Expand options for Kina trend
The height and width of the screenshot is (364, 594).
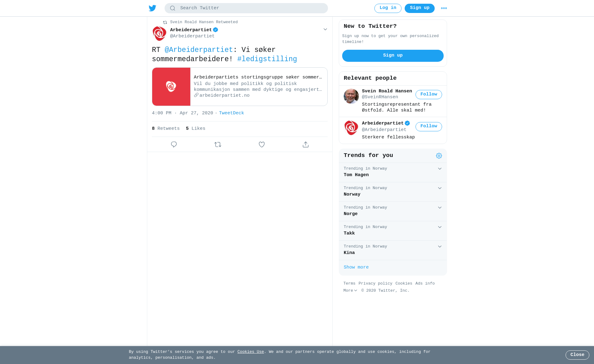click(440, 247)
